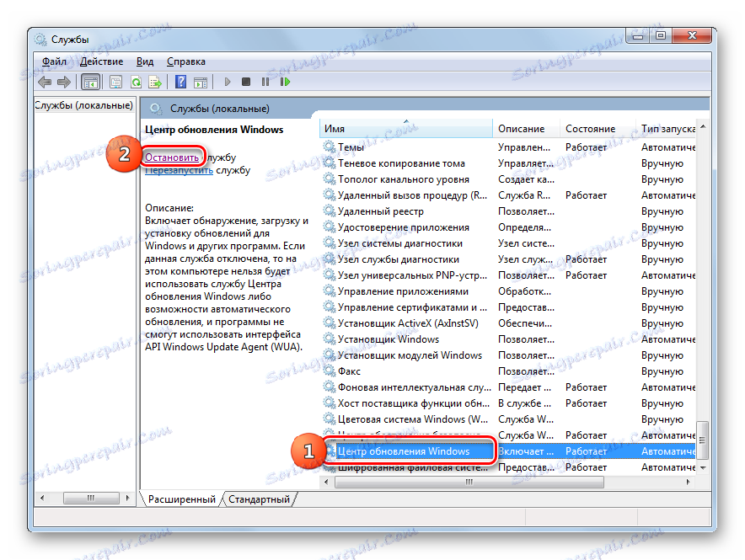The width and height of the screenshot is (745, 560).
Task: Select Удаленный реестр service
Action: [x=508, y=211]
